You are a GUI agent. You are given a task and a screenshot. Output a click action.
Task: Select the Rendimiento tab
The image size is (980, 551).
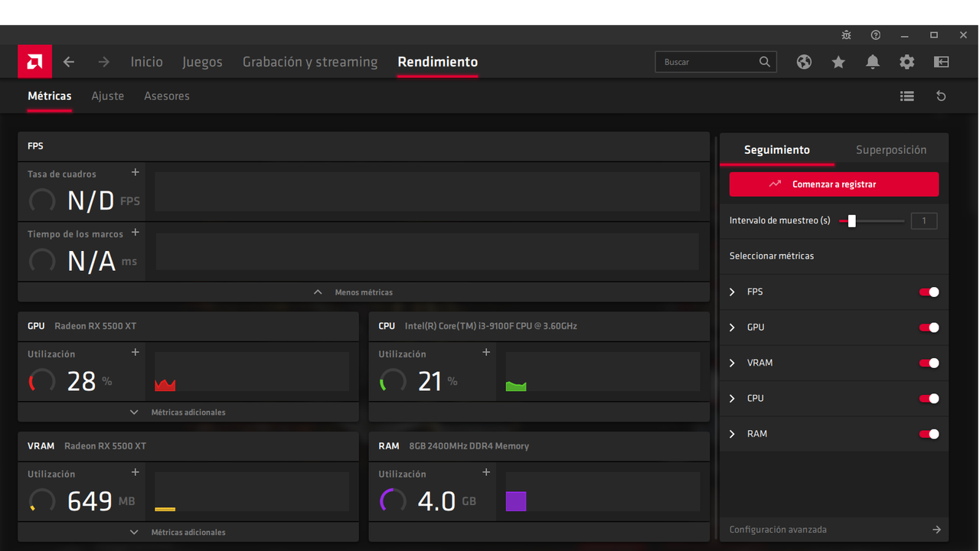(x=437, y=62)
